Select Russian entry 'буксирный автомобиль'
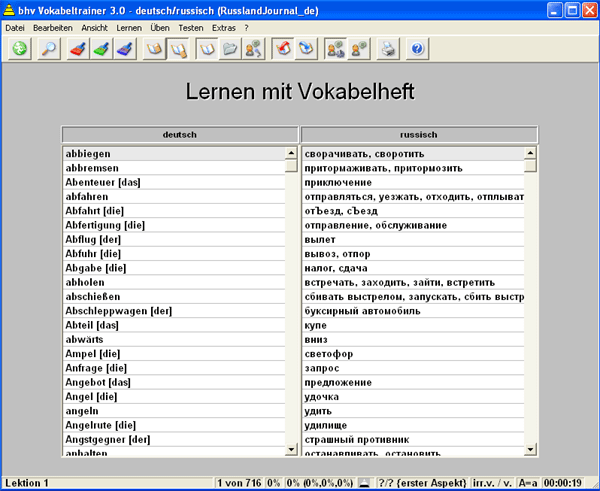Viewport: 600px width, 491px height. (413, 311)
